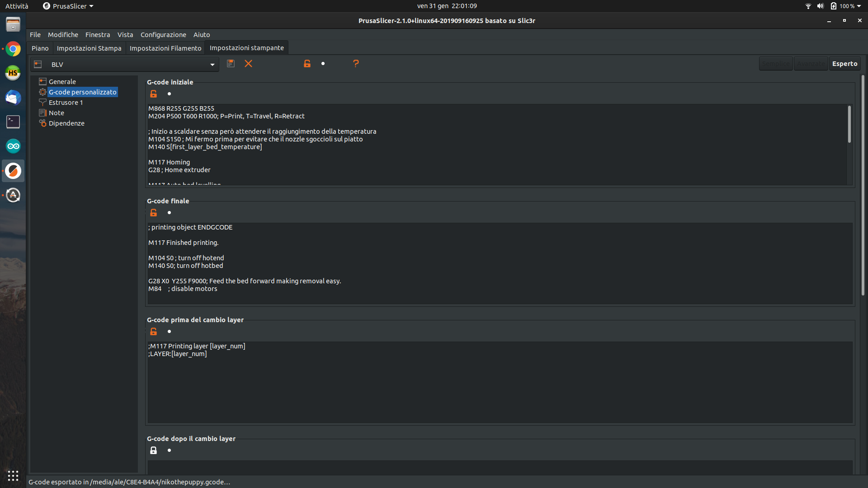Open the BLV printer preset dropdown
Image resolution: width=868 pixels, height=488 pixels.
pos(212,64)
